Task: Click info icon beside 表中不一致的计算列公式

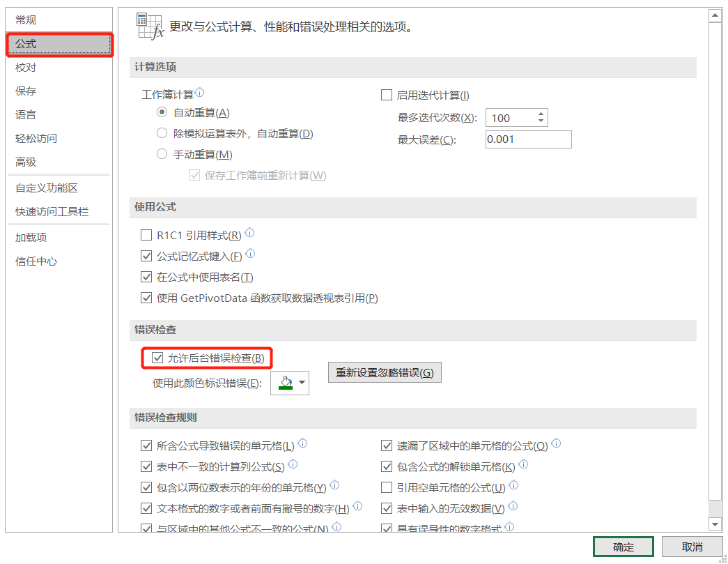Action: click(x=293, y=464)
